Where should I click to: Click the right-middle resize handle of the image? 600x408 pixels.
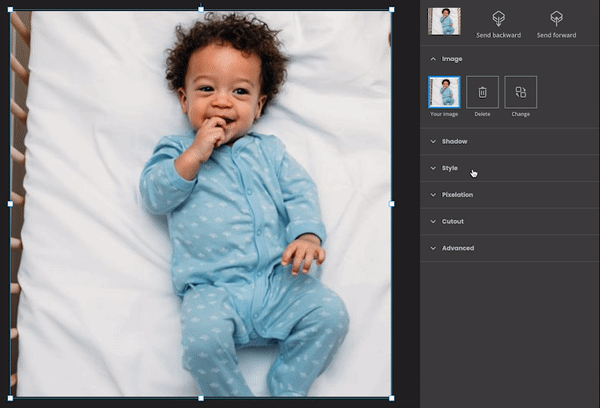pos(391,204)
